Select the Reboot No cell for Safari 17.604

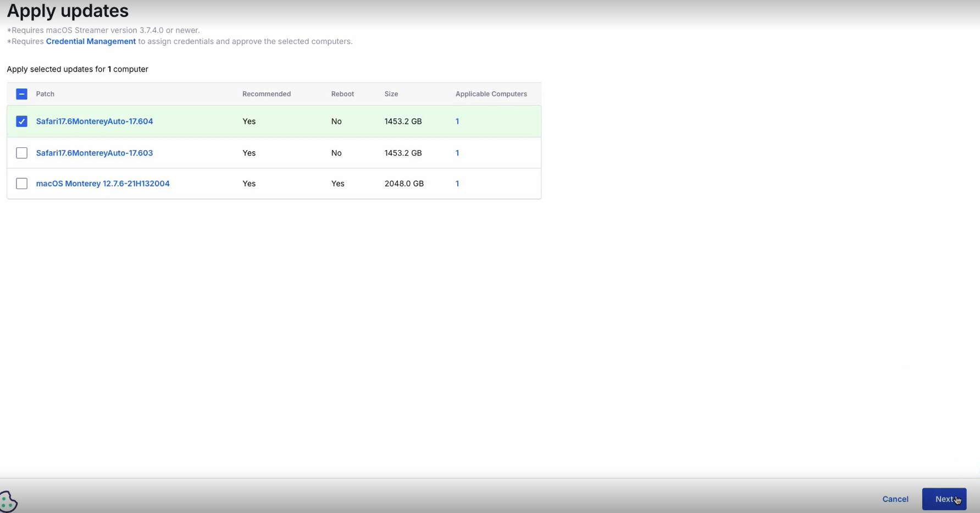(x=336, y=122)
